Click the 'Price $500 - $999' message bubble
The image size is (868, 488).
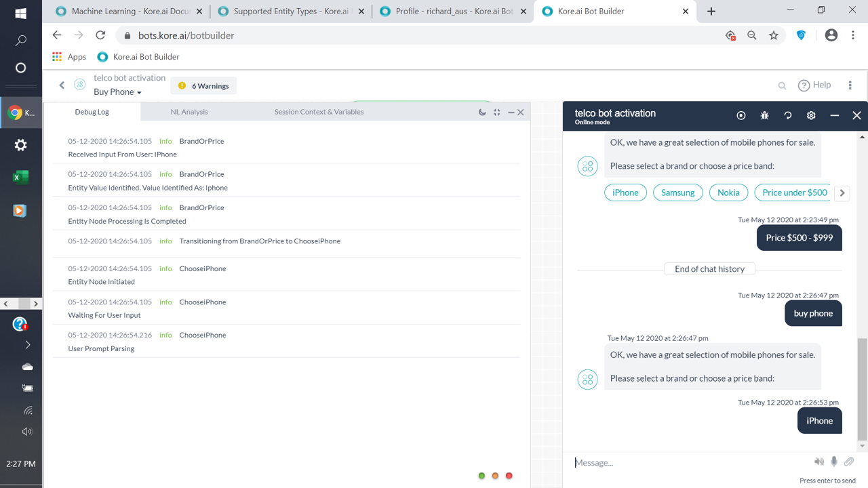pos(799,238)
